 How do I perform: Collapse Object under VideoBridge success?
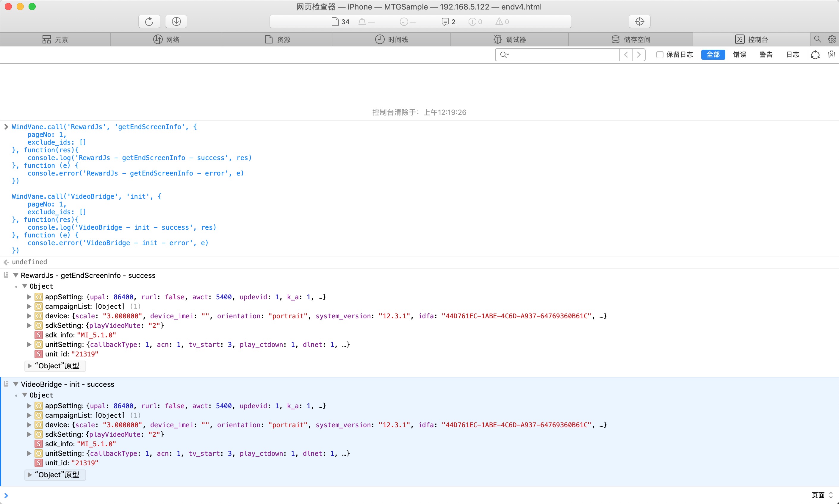pos(24,395)
